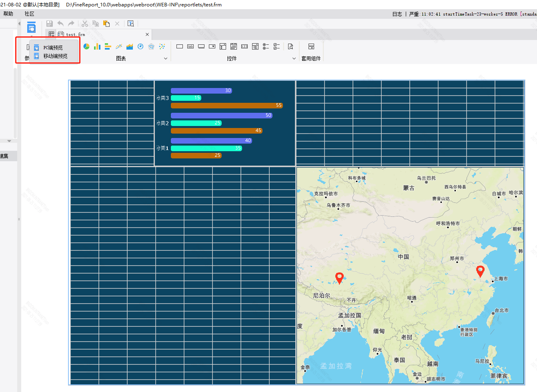This screenshot has width=537, height=392.
Task: Click the red map marker near 上海市
Action: 480,271
